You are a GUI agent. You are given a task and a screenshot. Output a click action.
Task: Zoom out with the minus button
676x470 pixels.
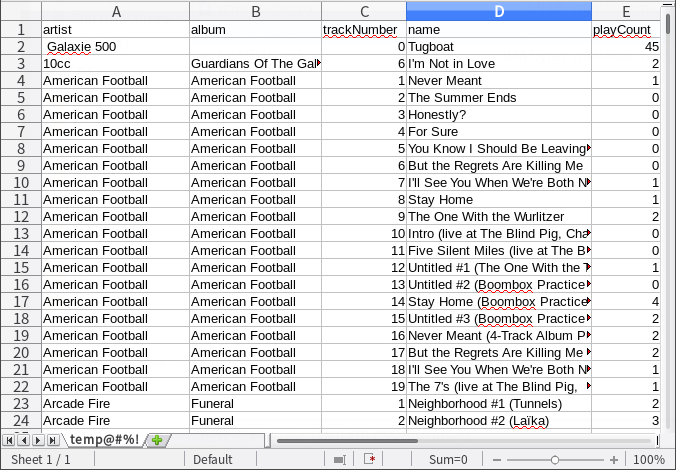pos(497,460)
